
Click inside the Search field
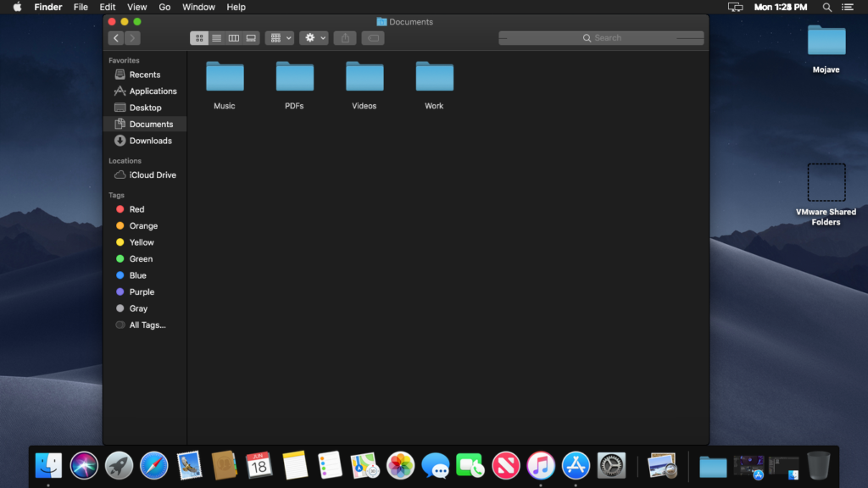[x=601, y=37]
